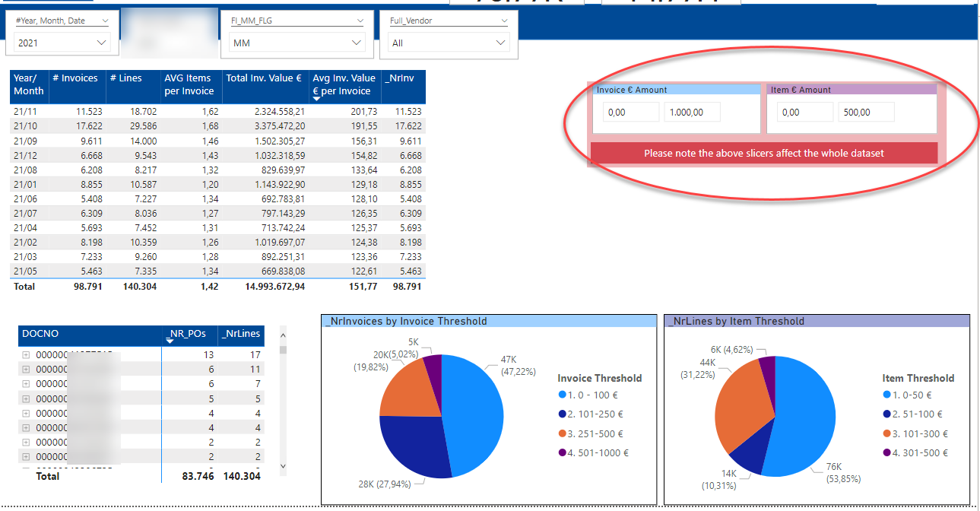Click the sort arrow under Avg Inv. Value header
The width and height of the screenshot is (980, 511).
click(x=317, y=99)
